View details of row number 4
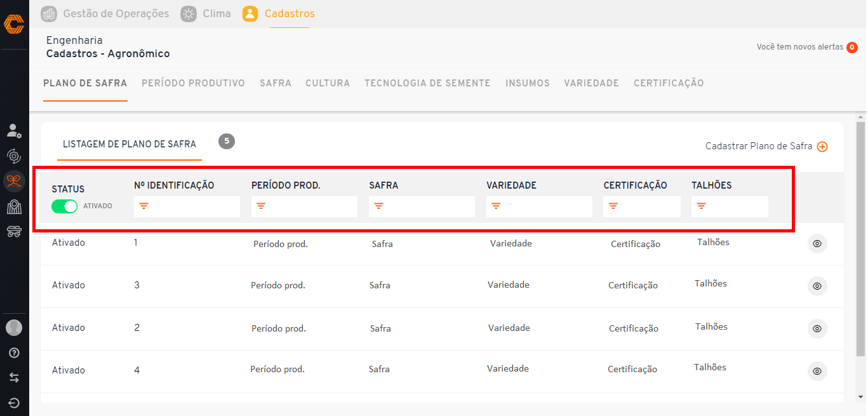 point(817,371)
